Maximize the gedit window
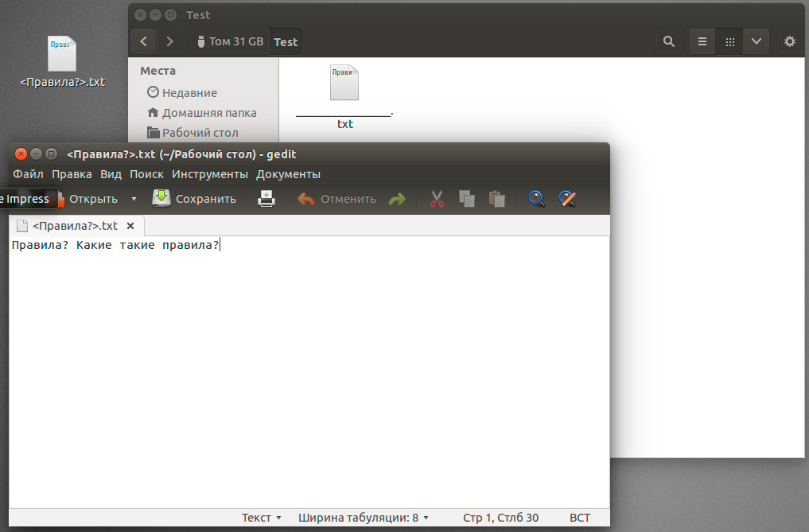 51,153
